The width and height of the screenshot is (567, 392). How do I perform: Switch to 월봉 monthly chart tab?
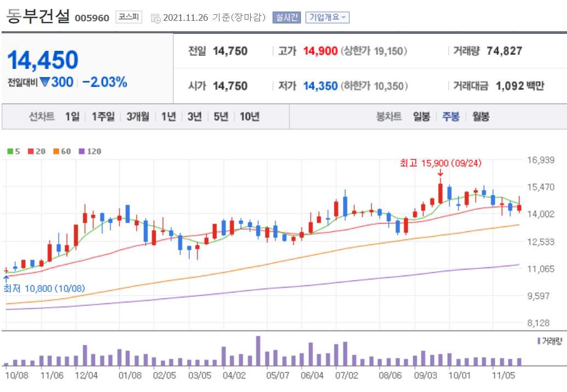(x=479, y=116)
